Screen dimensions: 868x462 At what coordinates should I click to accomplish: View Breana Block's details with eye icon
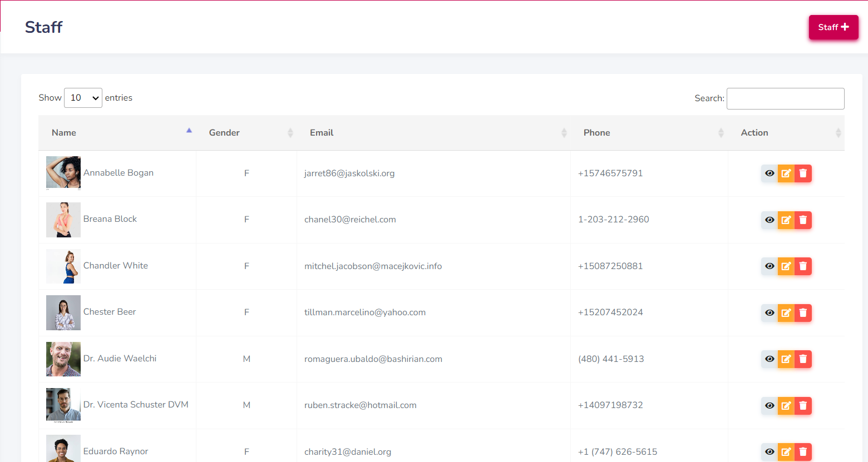pyautogui.click(x=770, y=220)
